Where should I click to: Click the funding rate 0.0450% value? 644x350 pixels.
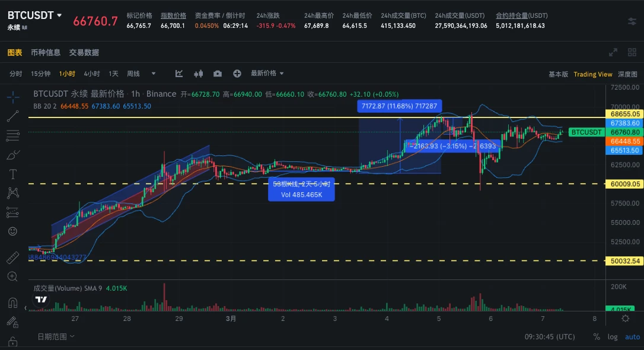tap(206, 26)
